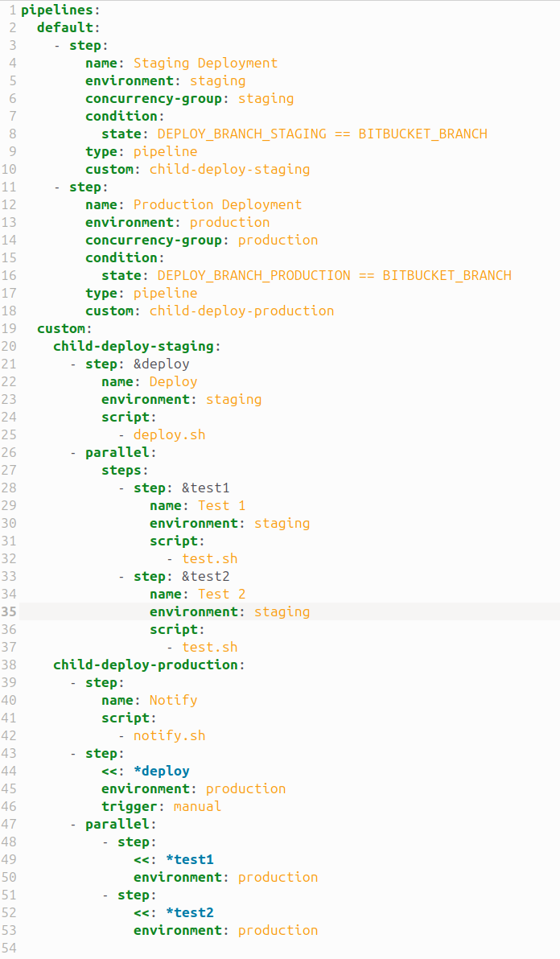Click the 'notify.sh' script entry
The width and height of the screenshot is (560, 959).
[169, 736]
